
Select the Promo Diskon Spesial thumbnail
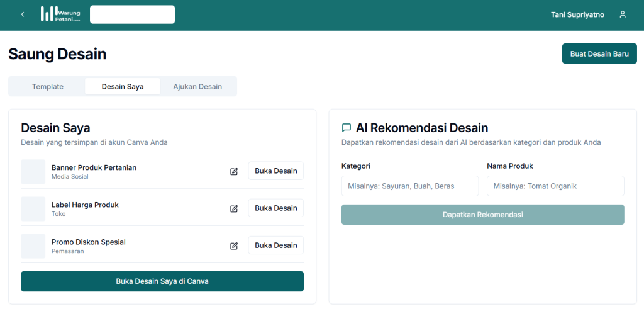pyautogui.click(x=33, y=245)
